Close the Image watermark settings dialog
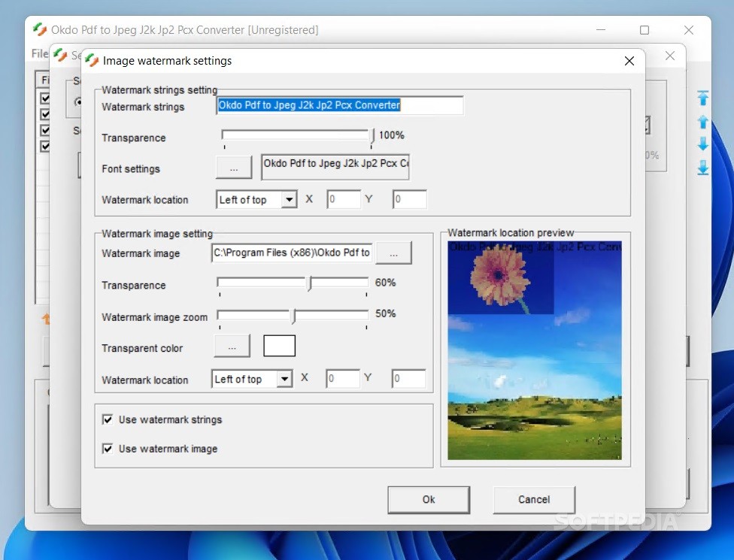The height and width of the screenshot is (560, 734). (x=629, y=61)
